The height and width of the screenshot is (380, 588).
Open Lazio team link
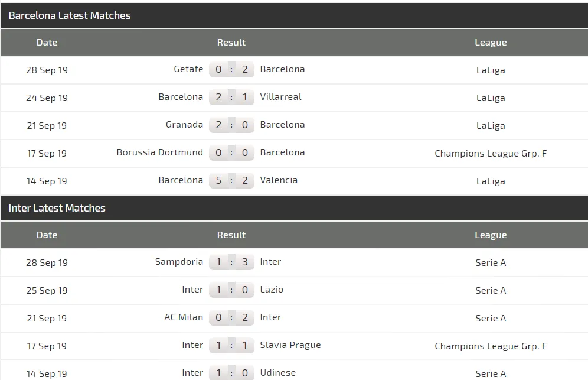[x=272, y=290]
